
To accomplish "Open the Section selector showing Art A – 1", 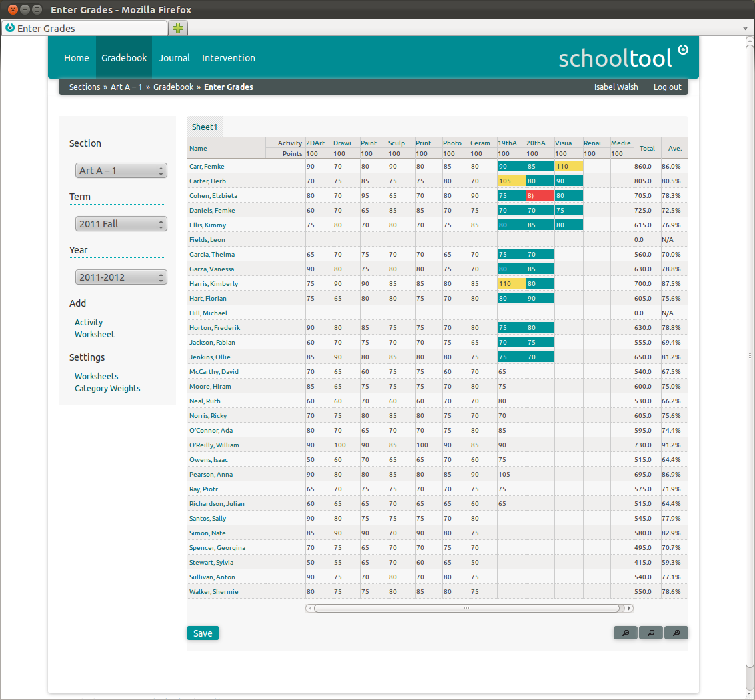I will (121, 170).
